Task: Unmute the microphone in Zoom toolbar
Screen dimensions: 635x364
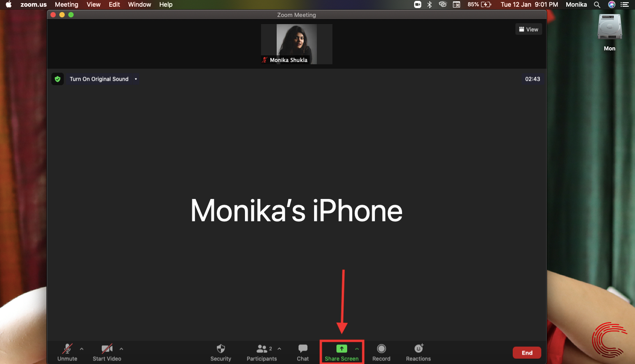Action: tap(67, 352)
